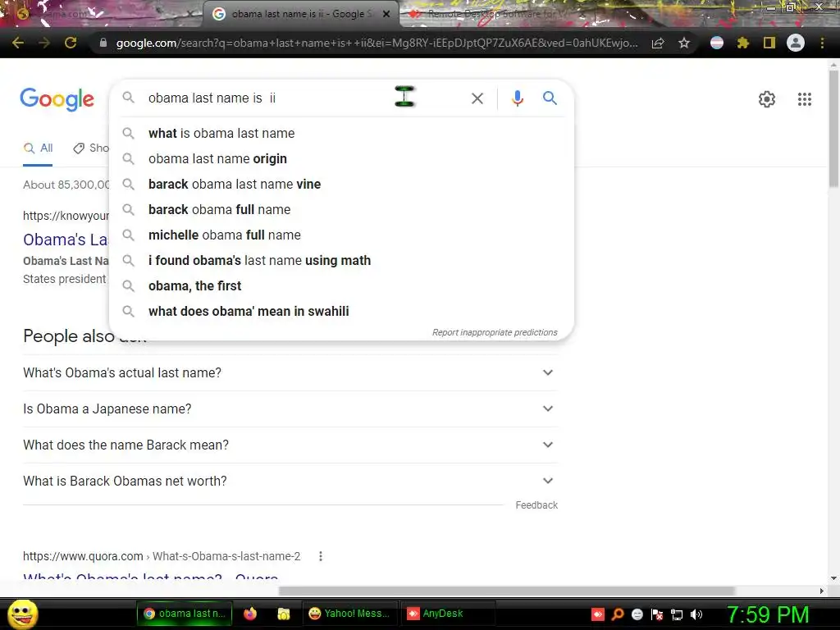Open AnyDesk taskbar button
This screenshot has width=840, height=630.
[447, 614]
